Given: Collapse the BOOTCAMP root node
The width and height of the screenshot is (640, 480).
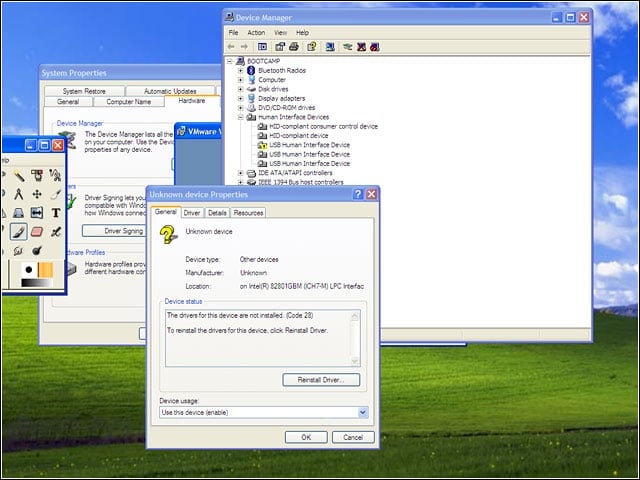Looking at the screenshot, I should (x=230, y=61).
